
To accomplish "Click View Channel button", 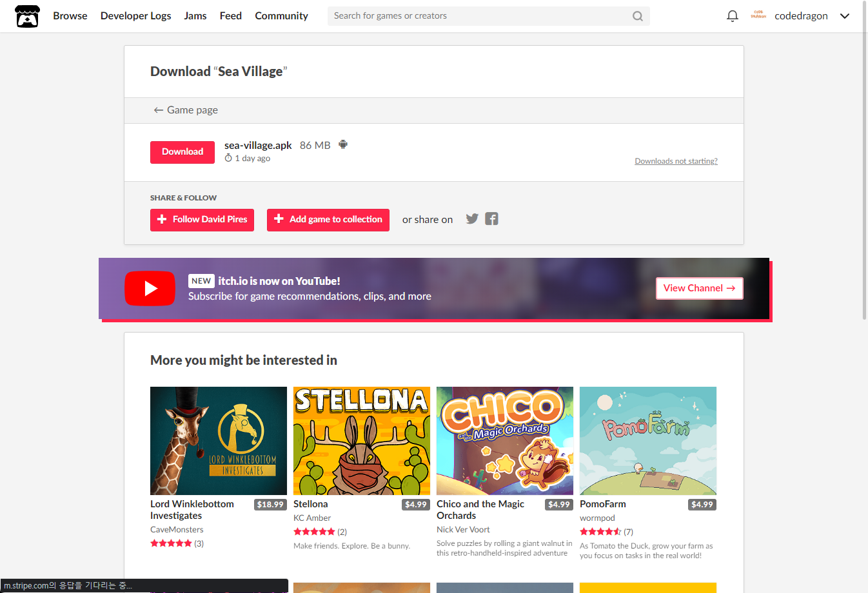I will click(x=700, y=288).
